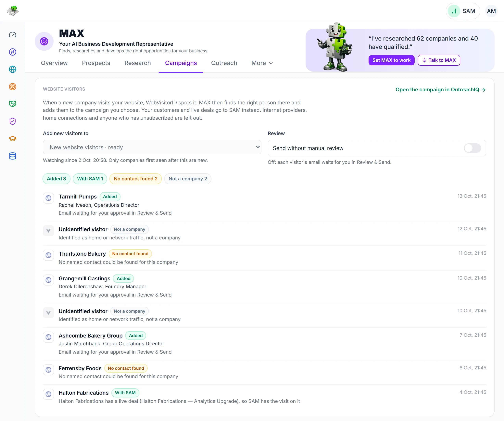Image resolution: width=504 pixels, height=421 pixels.
Task: Switch to the Prospects tab
Action: click(x=96, y=63)
